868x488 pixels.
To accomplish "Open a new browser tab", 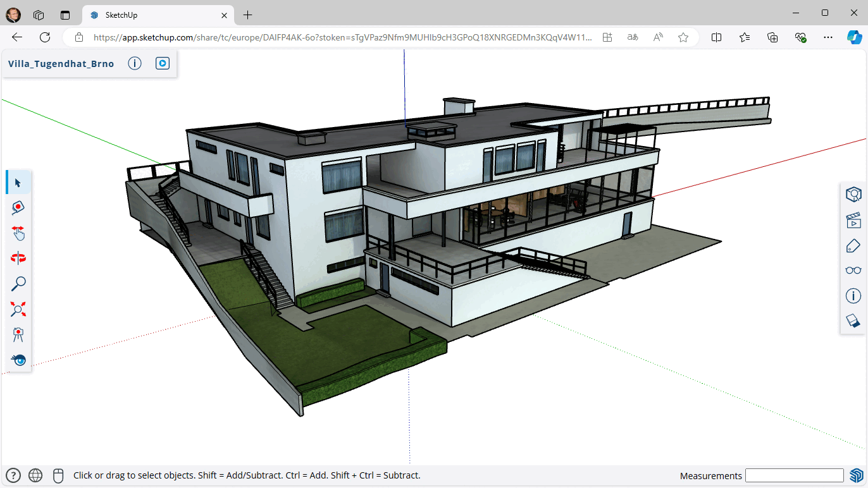I will tap(248, 15).
